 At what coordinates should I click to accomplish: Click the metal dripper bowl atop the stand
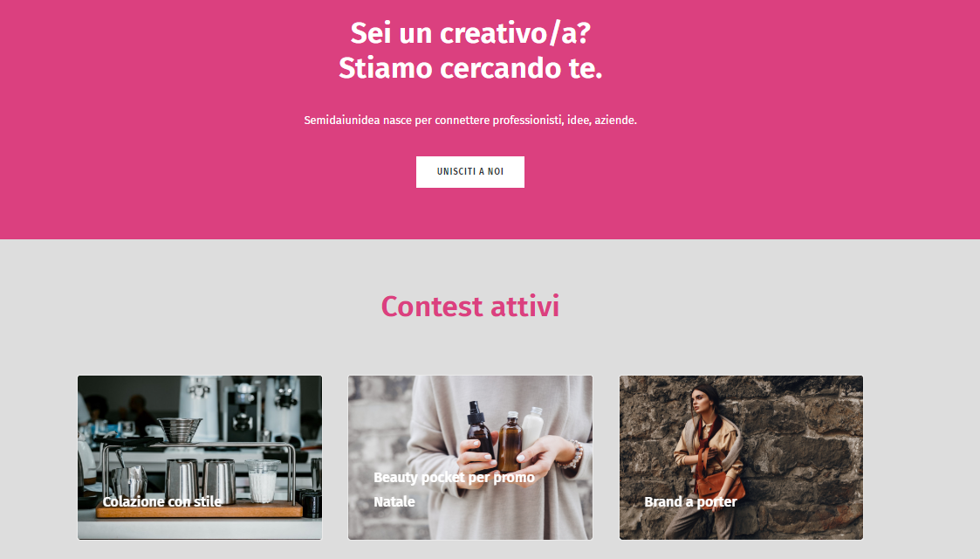tap(180, 429)
